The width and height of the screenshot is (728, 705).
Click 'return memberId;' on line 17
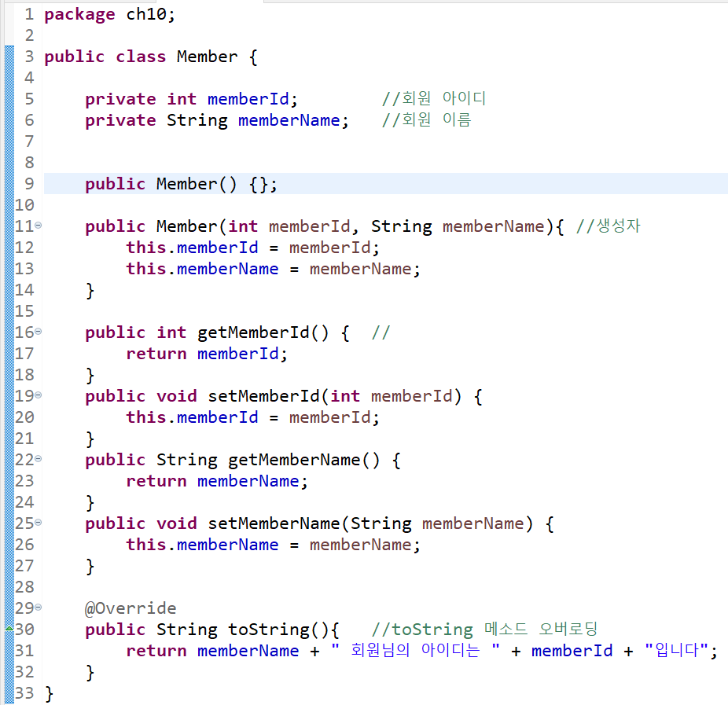(207, 354)
